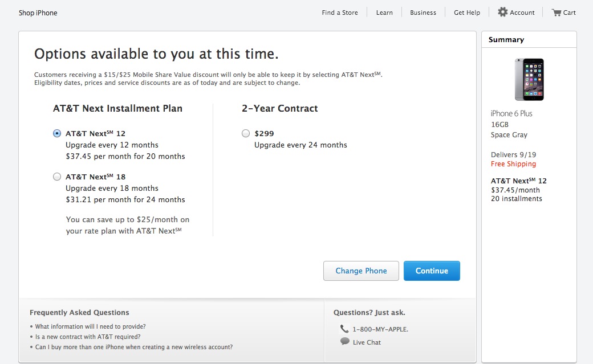Click the Change Phone button
The height and width of the screenshot is (364, 593).
[361, 271]
